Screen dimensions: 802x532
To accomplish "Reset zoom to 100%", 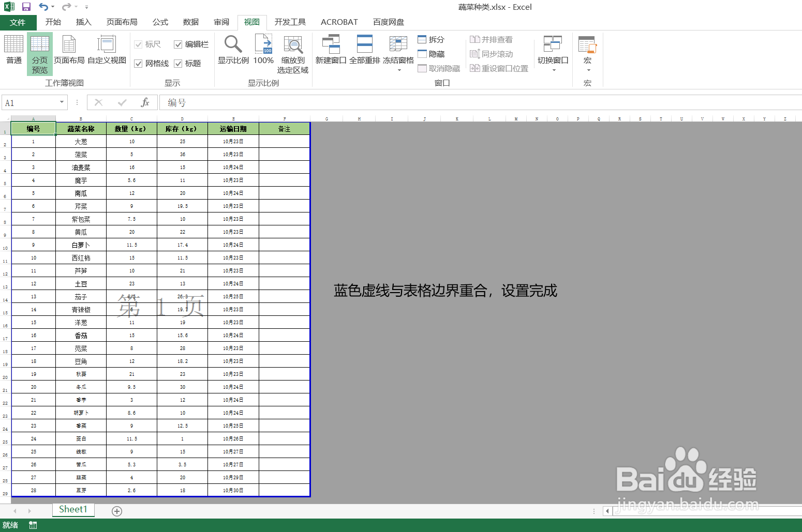I will 263,50.
